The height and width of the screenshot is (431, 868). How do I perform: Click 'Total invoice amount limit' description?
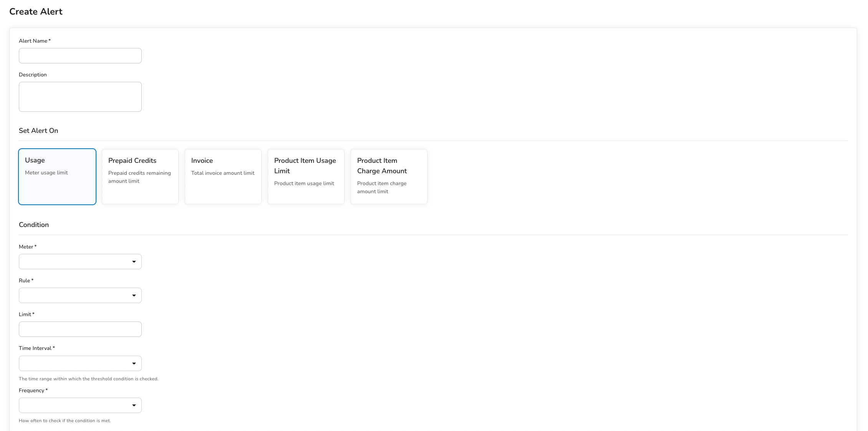(x=223, y=173)
